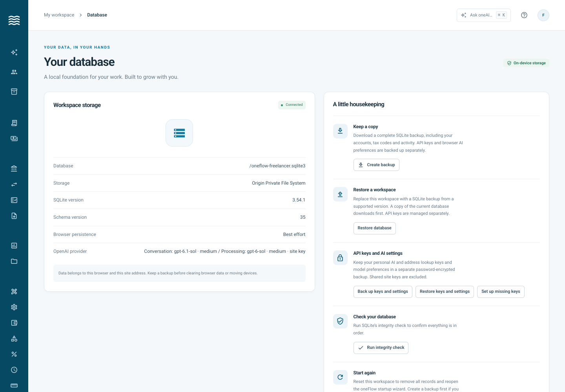
Task: Open the wallet sidebar icon
Action: 14,323
